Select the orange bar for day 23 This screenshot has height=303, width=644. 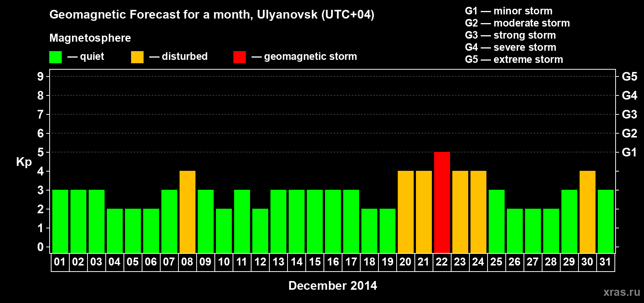point(460,212)
